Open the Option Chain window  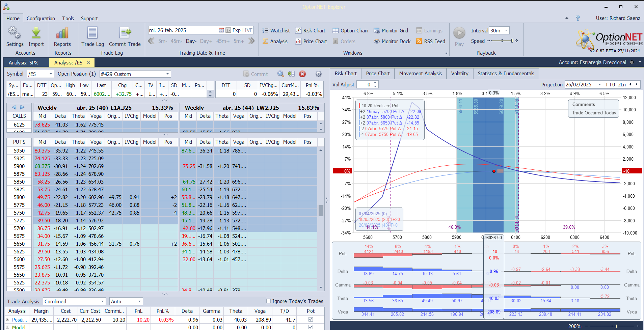[350, 31]
